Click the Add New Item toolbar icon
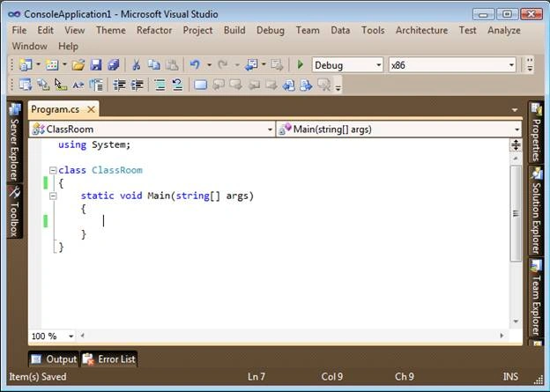The width and height of the screenshot is (550, 392). (x=52, y=65)
